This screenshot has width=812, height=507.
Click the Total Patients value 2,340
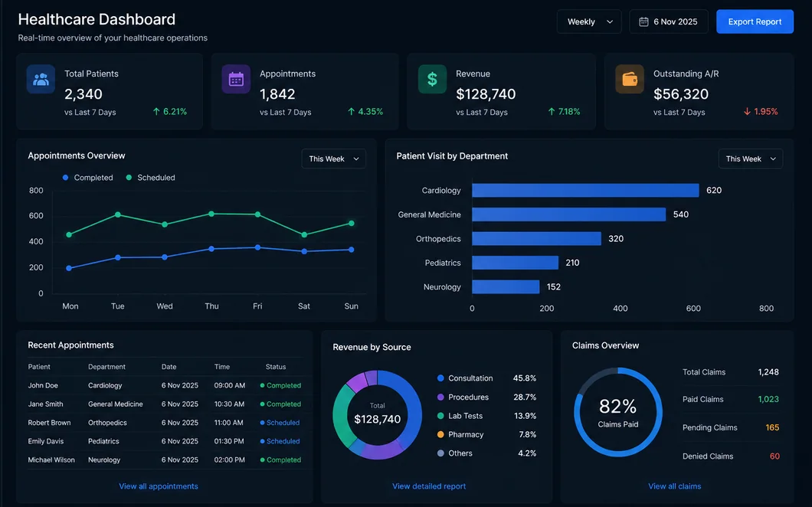coord(83,94)
